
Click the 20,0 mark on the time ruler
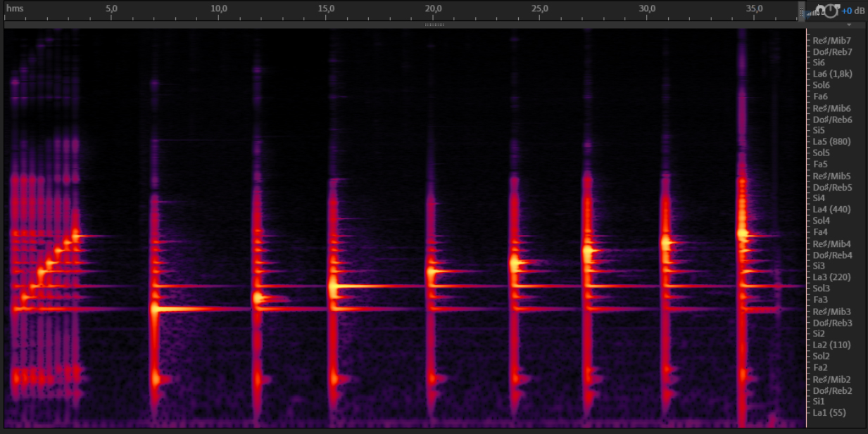433,8
